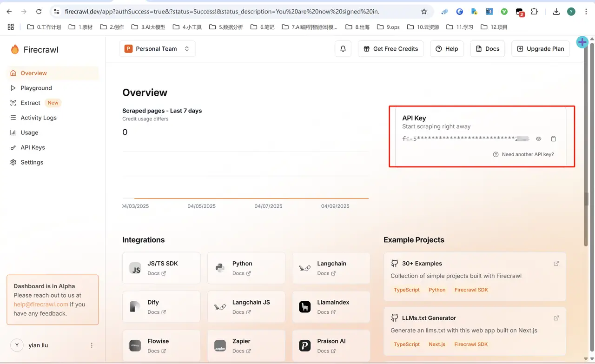Image resolution: width=595 pixels, height=364 pixels.
Task: Reveal the API key with eye icon
Action: coord(539,139)
